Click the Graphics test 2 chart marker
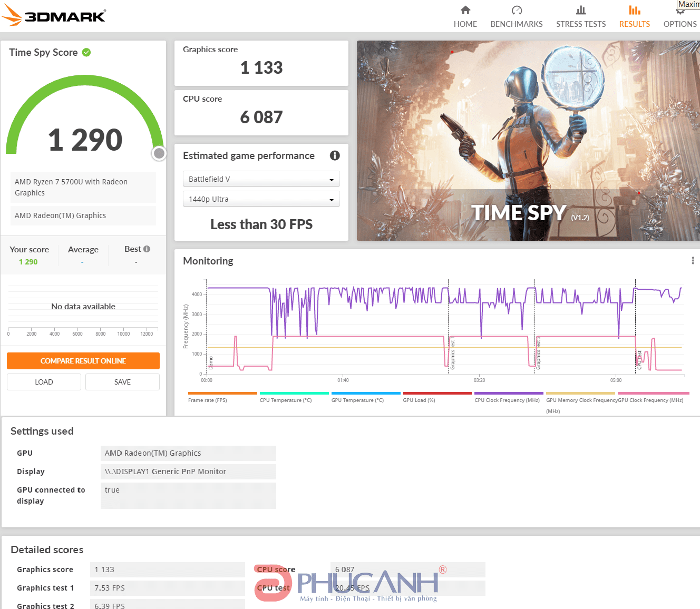 click(538, 354)
